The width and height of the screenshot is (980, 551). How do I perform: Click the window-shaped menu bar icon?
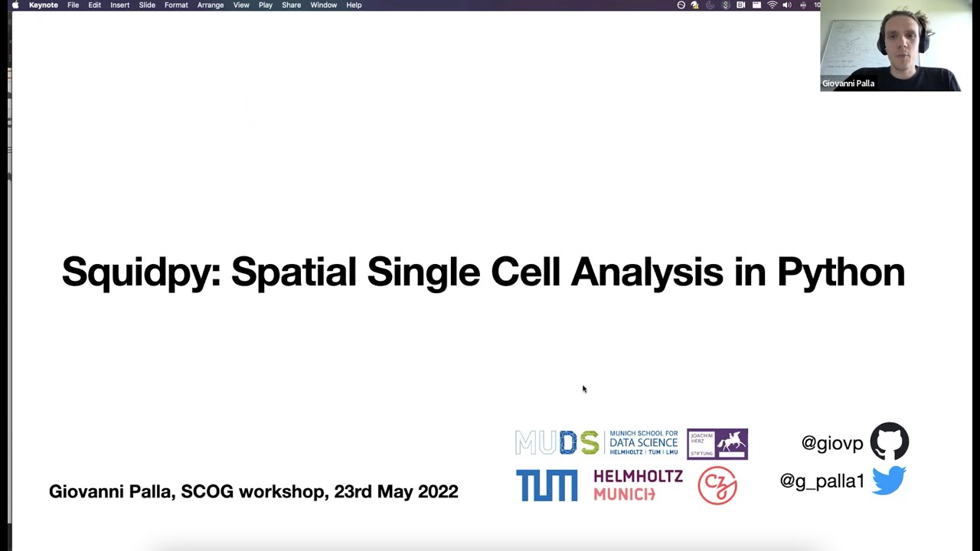(756, 5)
